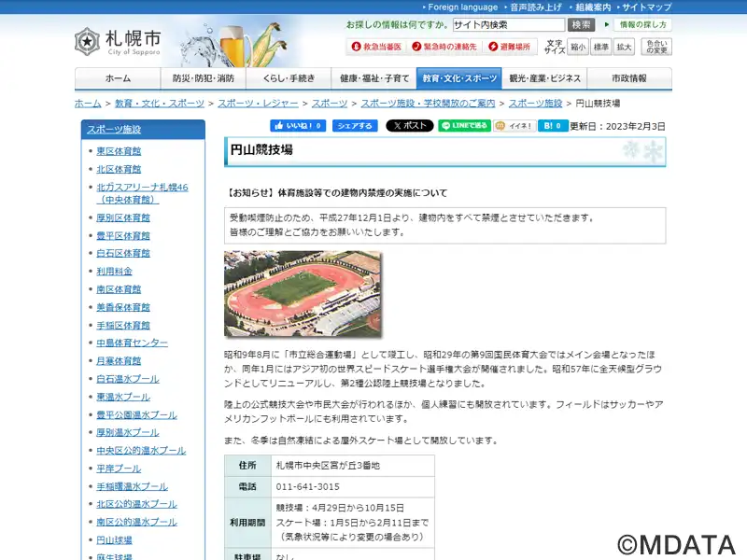This screenshot has width=747, height=560.
Task: Open 南区体育館 sidebar link
Action: pos(119,289)
